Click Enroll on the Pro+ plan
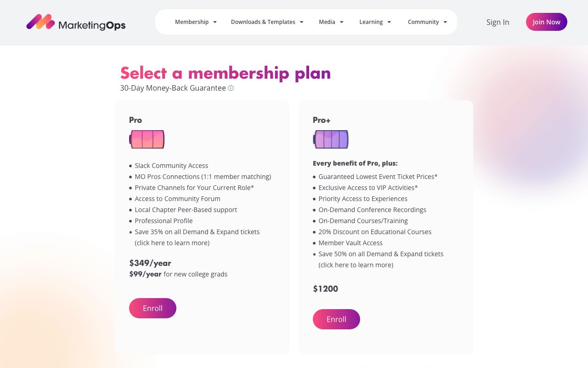Screen dimensions: 588x368 click(x=336, y=319)
